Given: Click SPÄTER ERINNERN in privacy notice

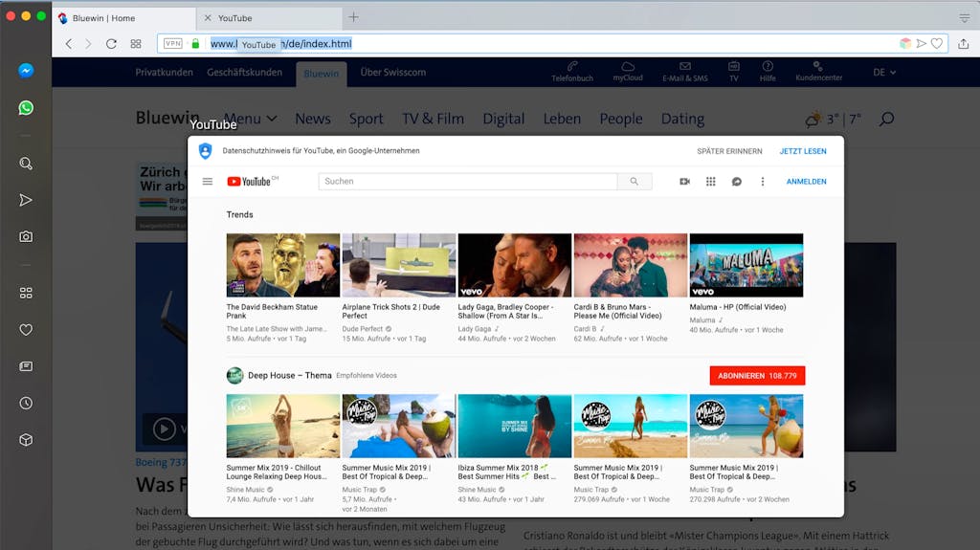Looking at the screenshot, I should 729,151.
